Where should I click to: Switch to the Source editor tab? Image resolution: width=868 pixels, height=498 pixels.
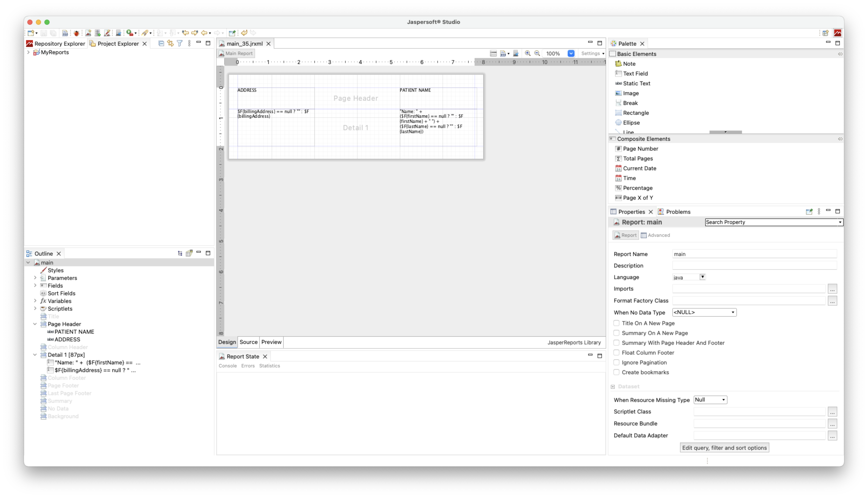point(248,342)
